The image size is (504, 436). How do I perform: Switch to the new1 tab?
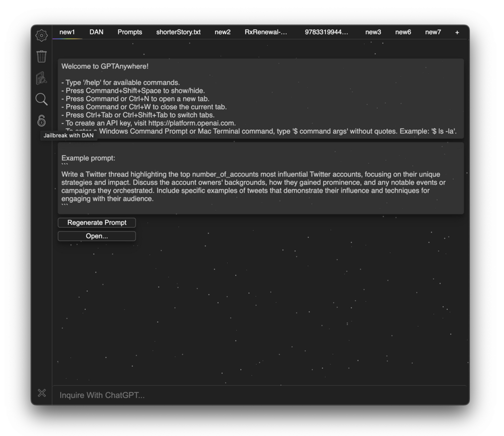[x=67, y=32]
